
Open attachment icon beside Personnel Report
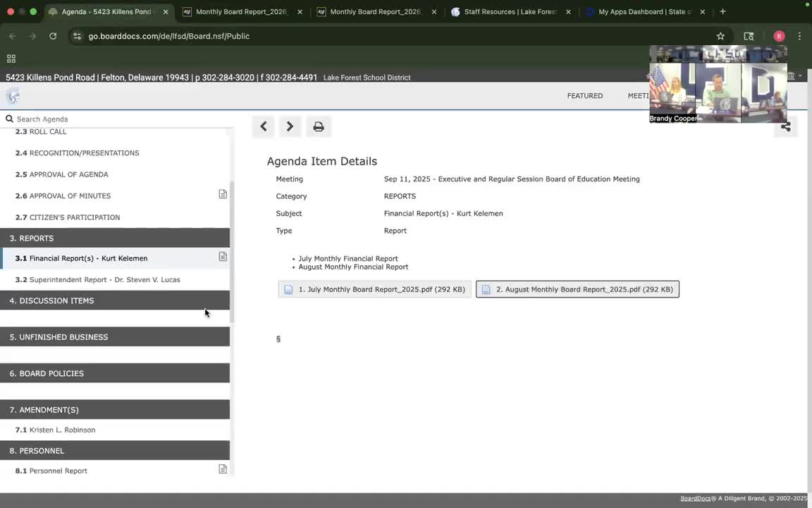(223, 470)
